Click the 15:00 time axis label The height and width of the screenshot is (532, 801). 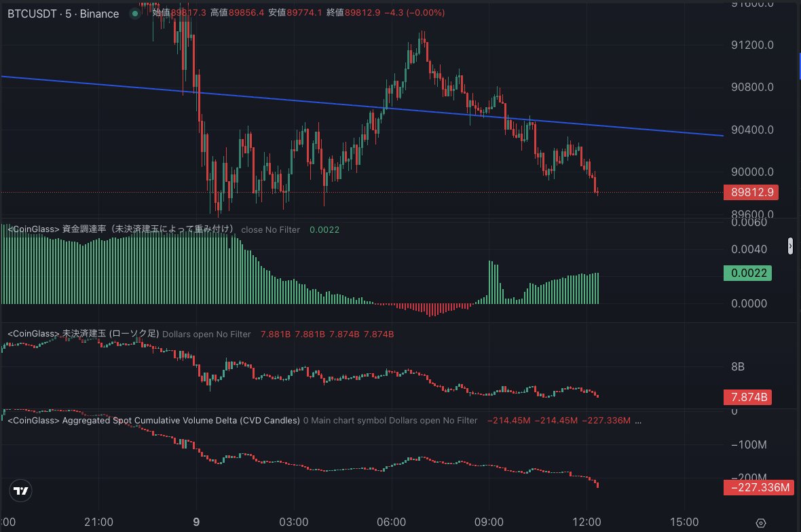pyautogui.click(x=684, y=522)
